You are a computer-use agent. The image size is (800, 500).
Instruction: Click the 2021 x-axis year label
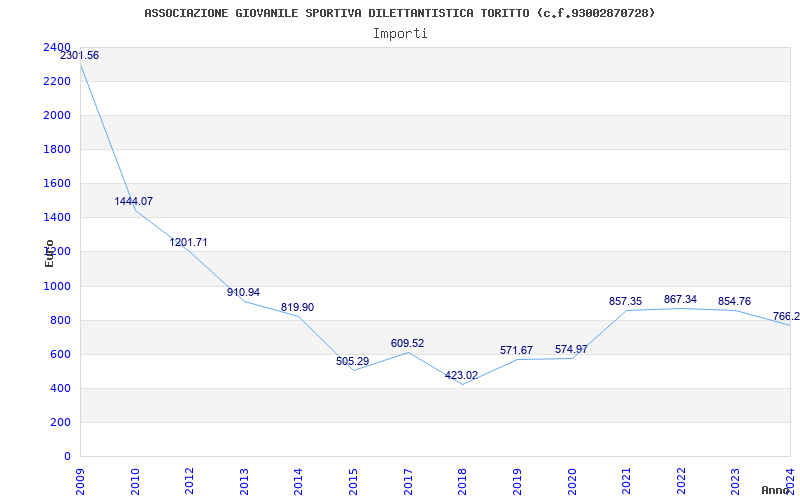tap(626, 480)
